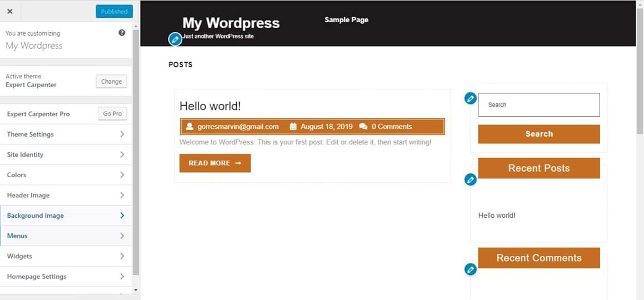Viewport: 644px width, 300px height.
Task: Expand Menus using its chevron arrow
Action: pos(122,236)
